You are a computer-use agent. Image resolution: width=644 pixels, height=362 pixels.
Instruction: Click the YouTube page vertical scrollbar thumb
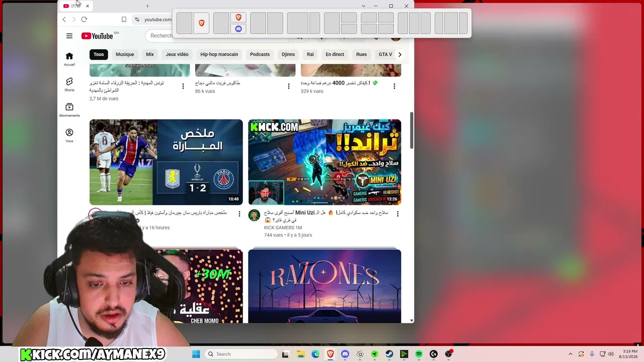[x=412, y=130]
